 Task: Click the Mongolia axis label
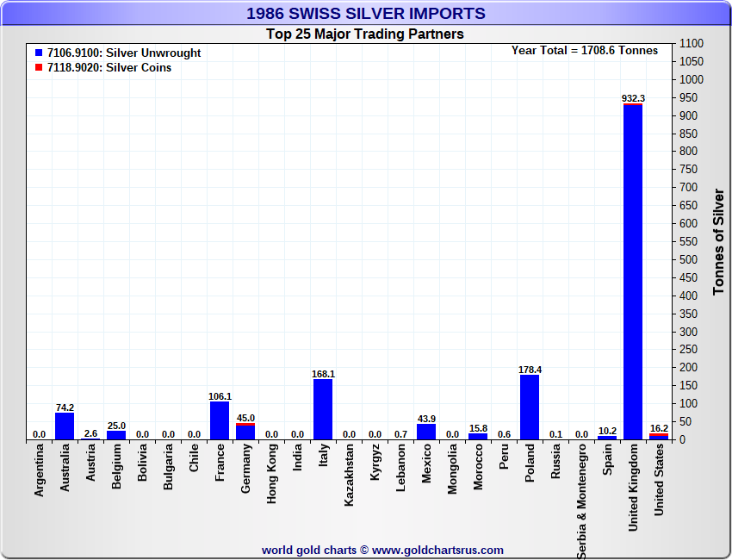pos(452,469)
